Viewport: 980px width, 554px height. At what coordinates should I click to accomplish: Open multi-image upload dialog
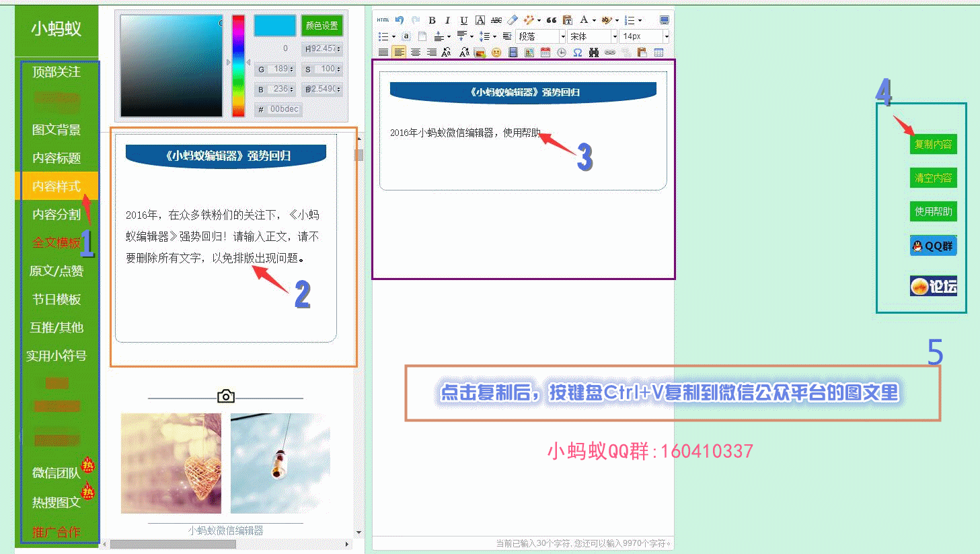tap(480, 53)
